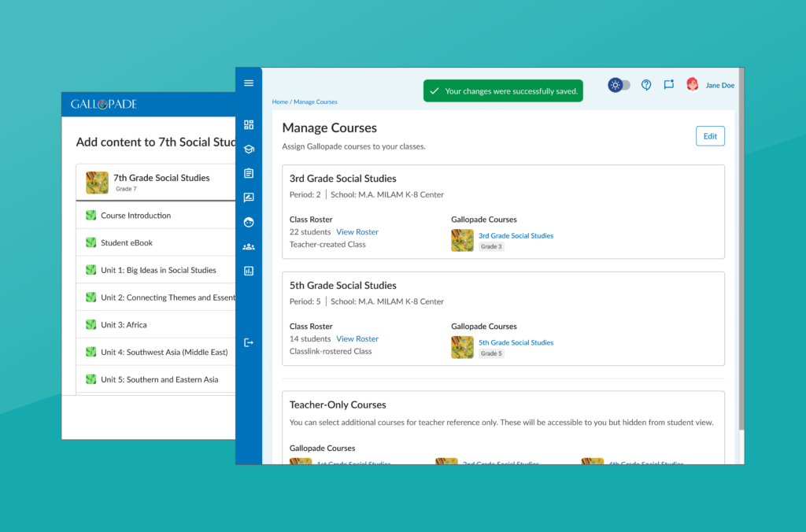806x532 pixels.
Task: Open the round face icon in sidebar
Action: click(249, 222)
